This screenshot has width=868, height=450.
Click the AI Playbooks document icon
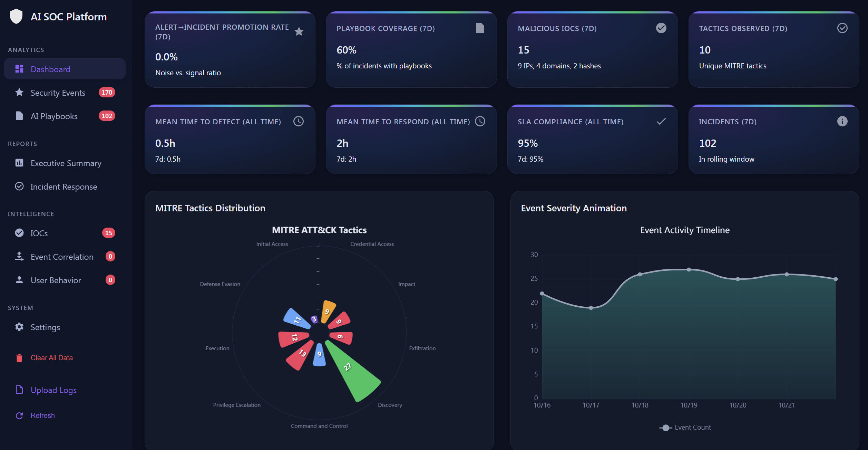point(19,116)
